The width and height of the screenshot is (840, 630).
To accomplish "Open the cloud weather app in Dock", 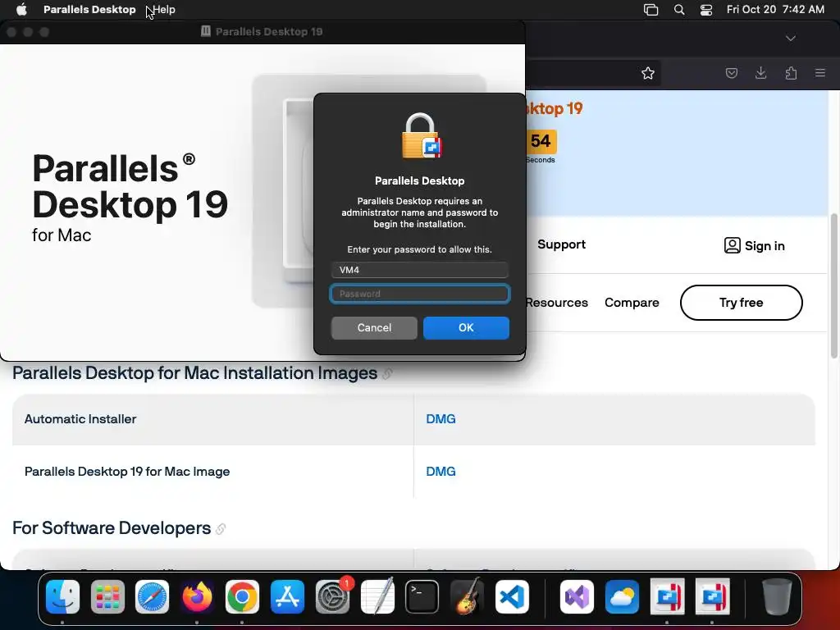I will pos(622,596).
